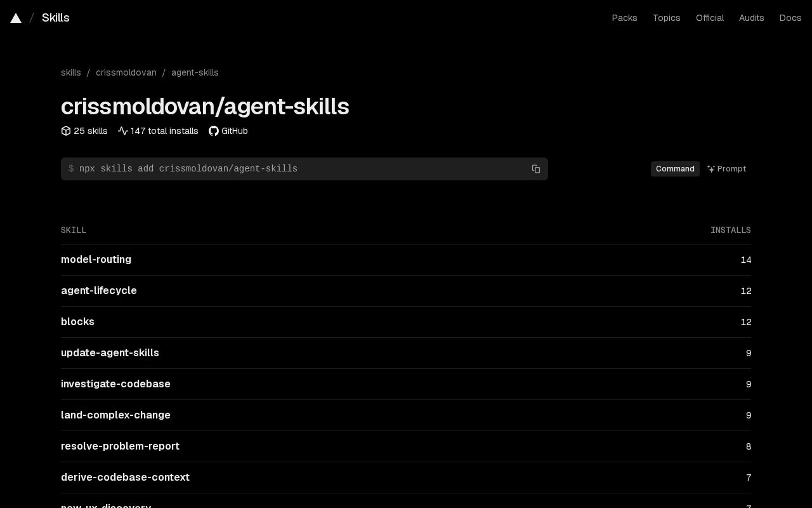Click the npx skills add command text
Image resolution: width=812 pixels, height=508 pixels.
point(188,169)
